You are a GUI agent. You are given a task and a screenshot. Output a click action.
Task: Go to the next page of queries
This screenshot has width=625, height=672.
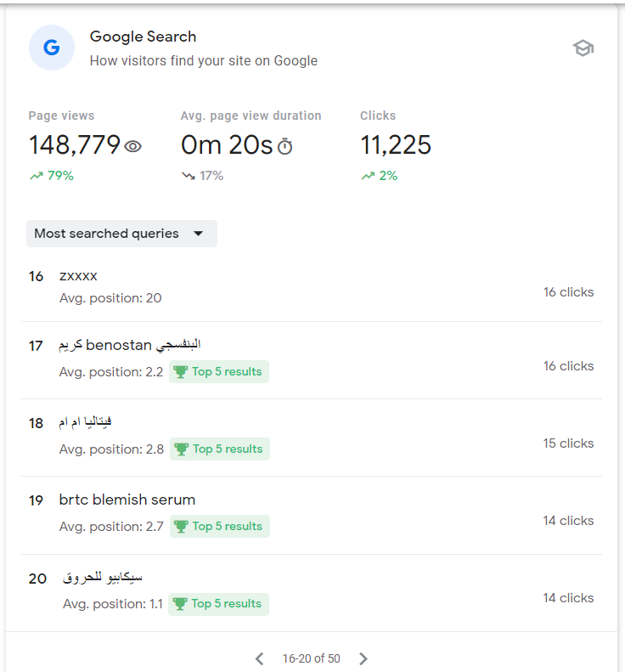tap(363, 658)
